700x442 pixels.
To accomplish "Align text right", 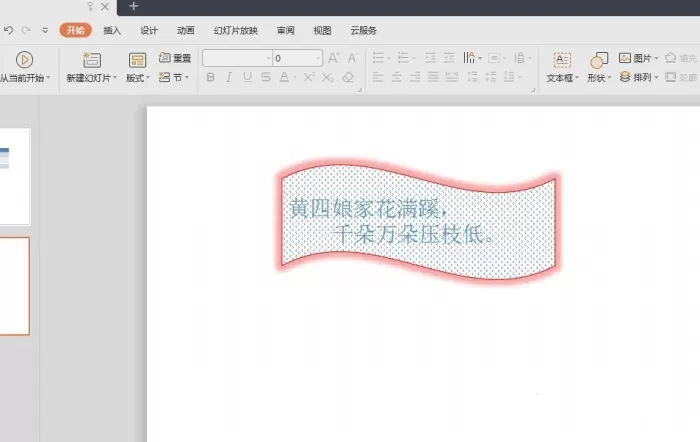I will [x=415, y=77].
